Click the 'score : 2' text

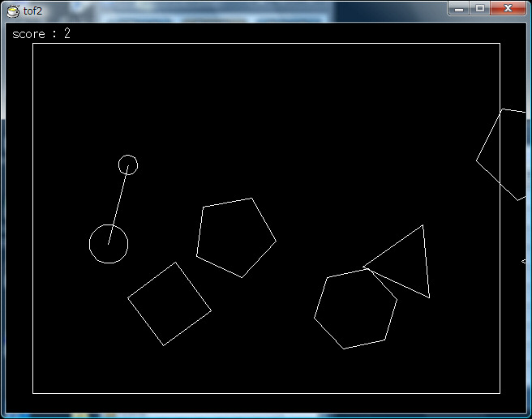coord(41,34)
